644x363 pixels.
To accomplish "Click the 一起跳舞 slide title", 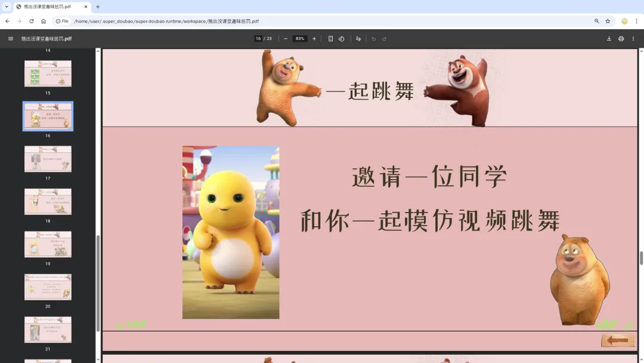I will pyautogui.click(x=370, y=91).
